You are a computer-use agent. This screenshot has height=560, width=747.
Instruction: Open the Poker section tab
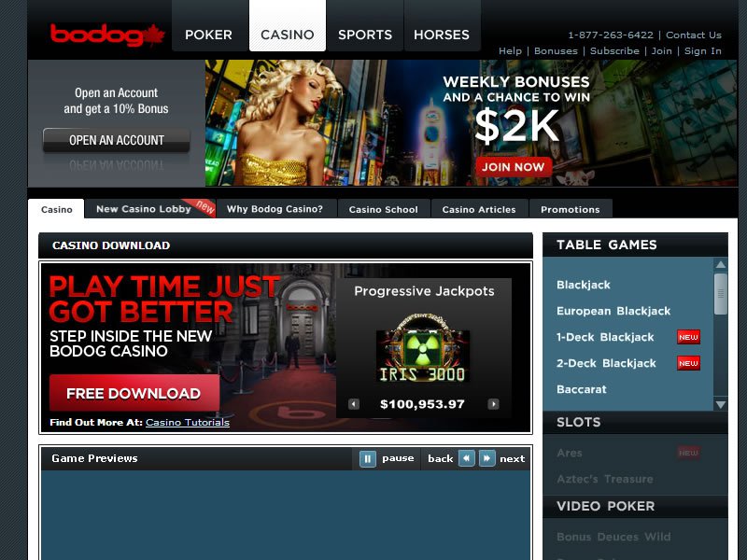tap(208, 26)
